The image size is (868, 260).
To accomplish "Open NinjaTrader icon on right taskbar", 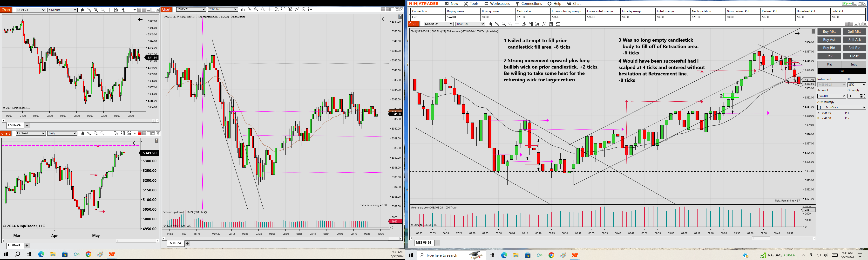I will click(575, 255).
